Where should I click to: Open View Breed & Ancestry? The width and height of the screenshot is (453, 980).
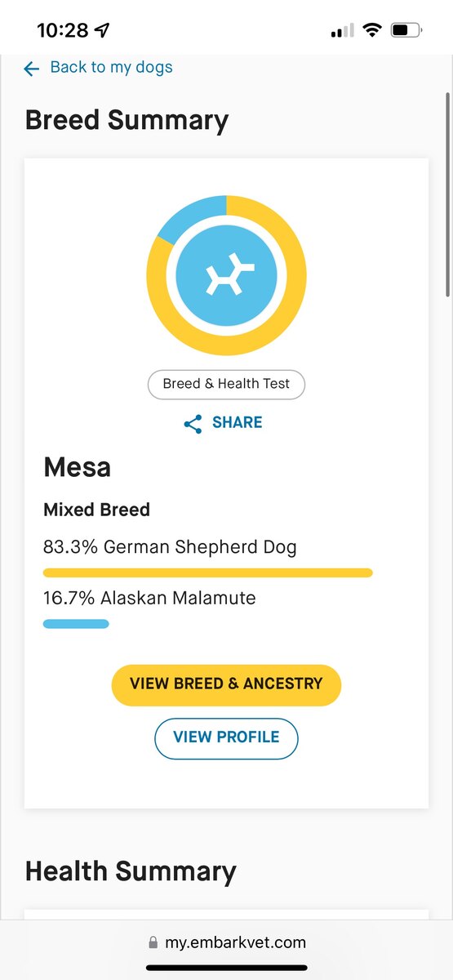(226, 684)
